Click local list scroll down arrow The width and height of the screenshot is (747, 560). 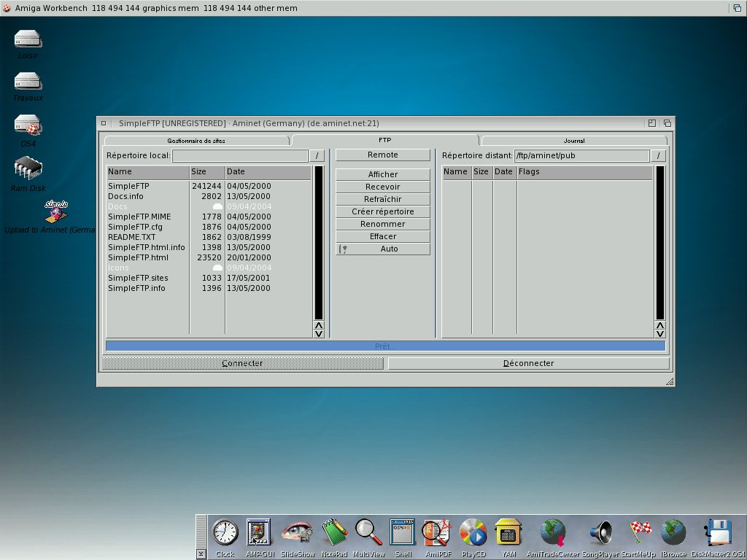pyautogui.click(x=319, y=334)
